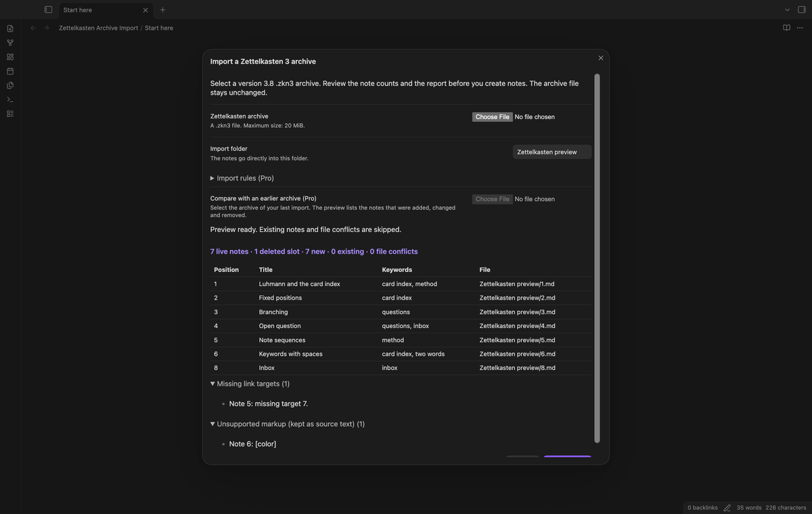
Task: Click keywords cell 'card index, two words'
Action: coord(413,354)
